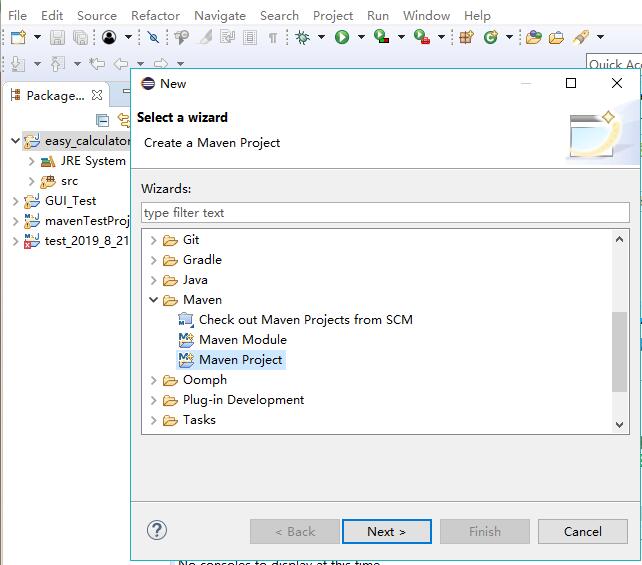
Task: Click the Next Annotation toolbar icon
Action: (x=17, y=64)
